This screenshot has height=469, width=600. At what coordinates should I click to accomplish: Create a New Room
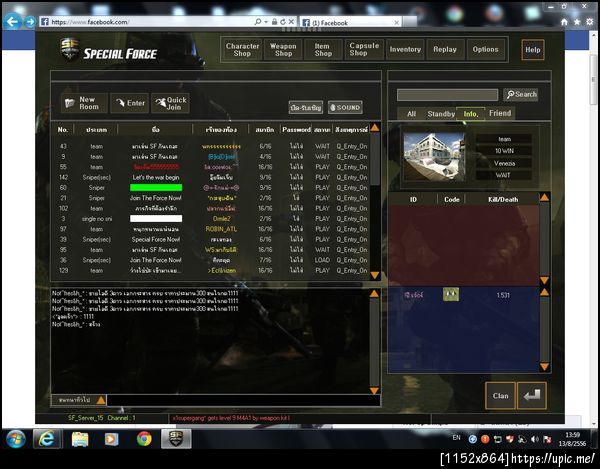[84, 103]
